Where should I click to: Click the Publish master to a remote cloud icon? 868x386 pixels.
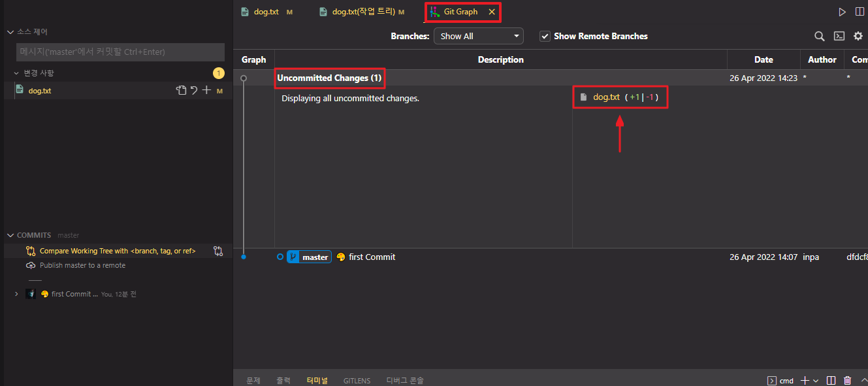31,265
